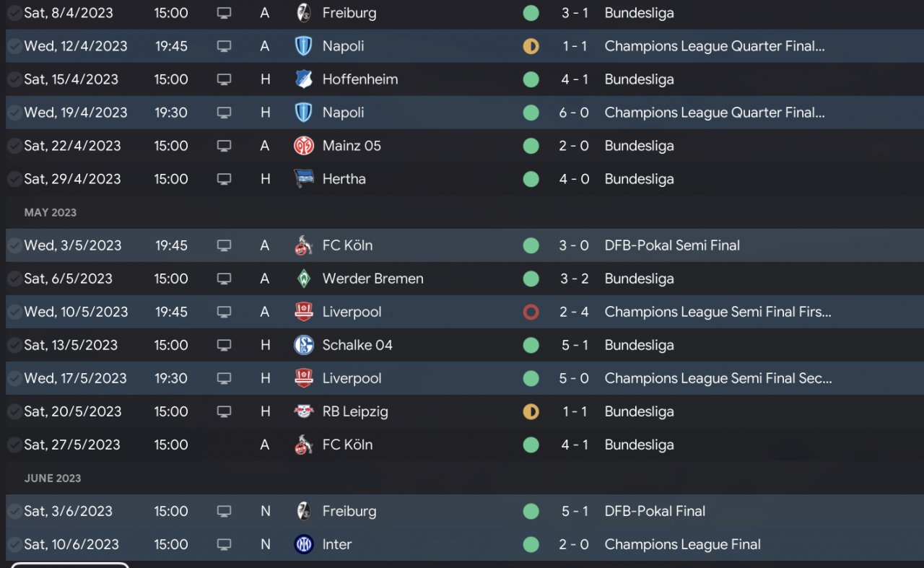Click the DFB-Pokal Final competition name
This screenshot has width=924, height=568.
(x=655, y=511)
